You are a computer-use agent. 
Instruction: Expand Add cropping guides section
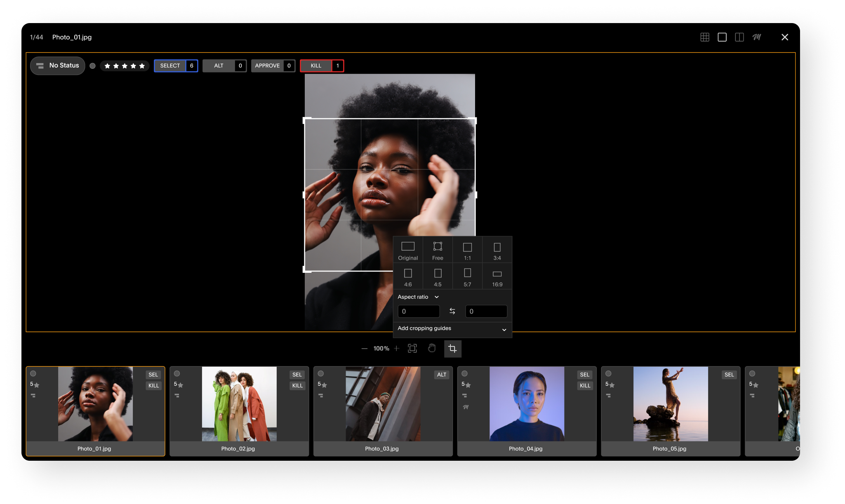click(452, 329)
